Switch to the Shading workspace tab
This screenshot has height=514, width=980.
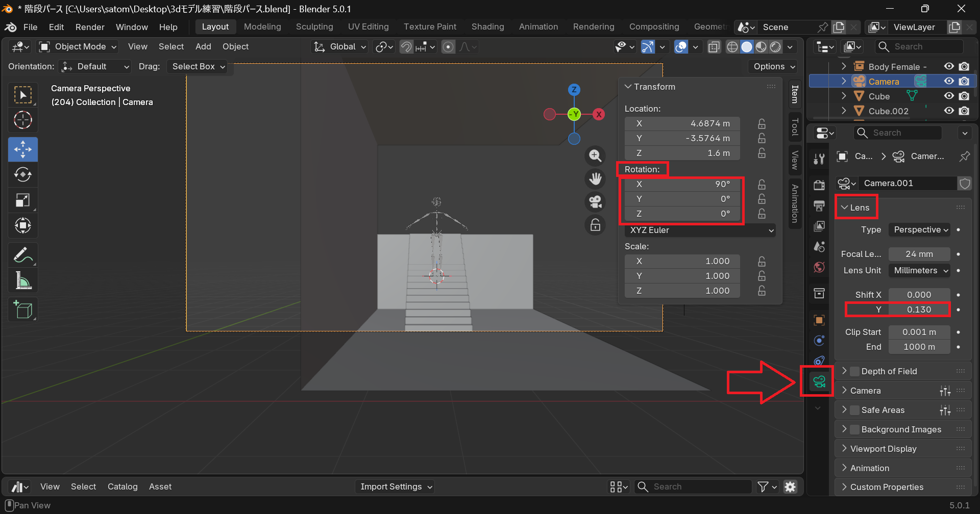click(x=487, y=27)
